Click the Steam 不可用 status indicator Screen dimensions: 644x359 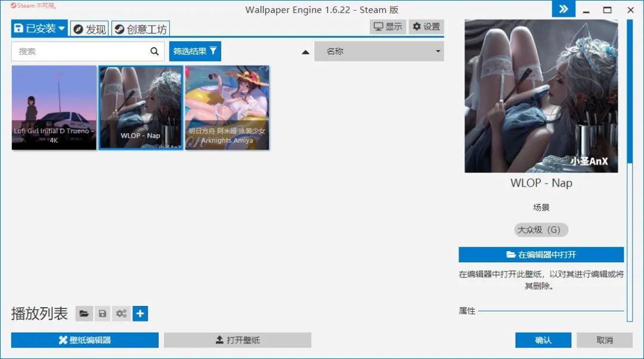tap(33, 6)
